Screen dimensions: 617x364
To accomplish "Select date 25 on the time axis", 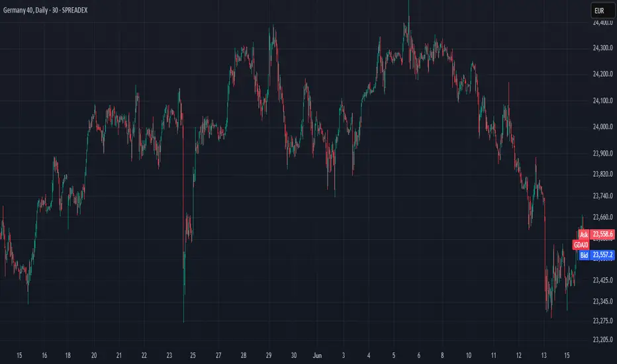I will 193,355.
